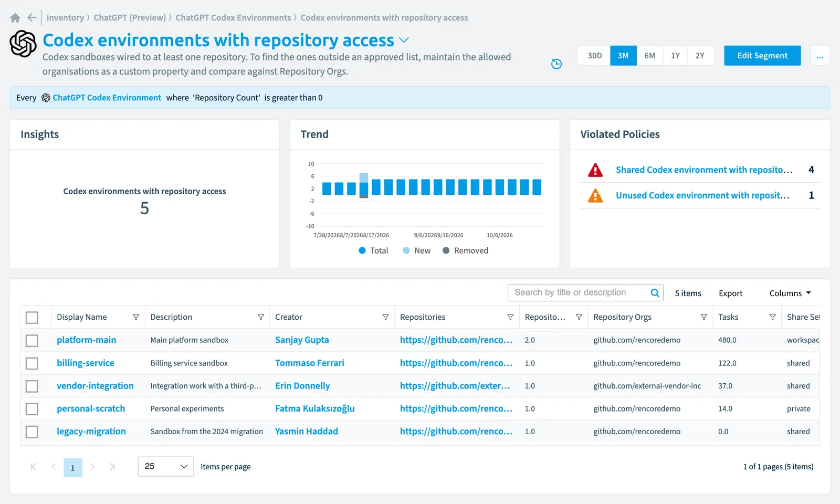Check the billing-service row checkbox
Screen dimensions: 840x504
click(32, 363)
